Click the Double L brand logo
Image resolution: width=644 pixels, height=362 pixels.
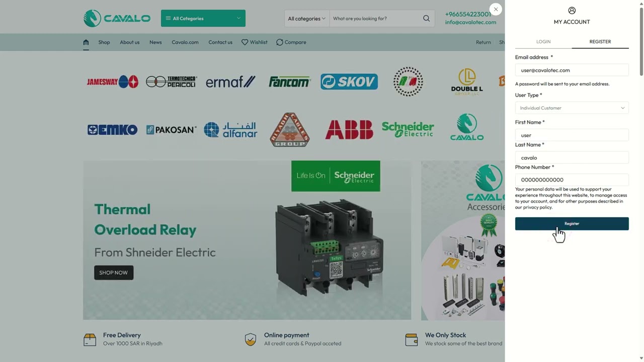467,82
